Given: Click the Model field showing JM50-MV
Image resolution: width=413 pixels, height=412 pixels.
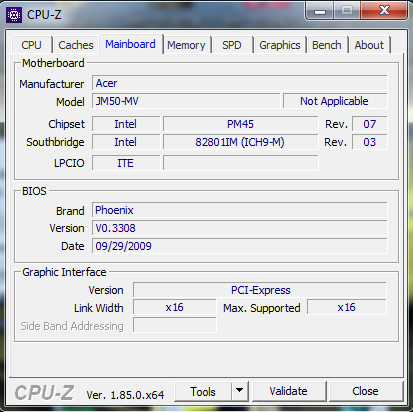Looking at the screenshot, I should 186,101.
